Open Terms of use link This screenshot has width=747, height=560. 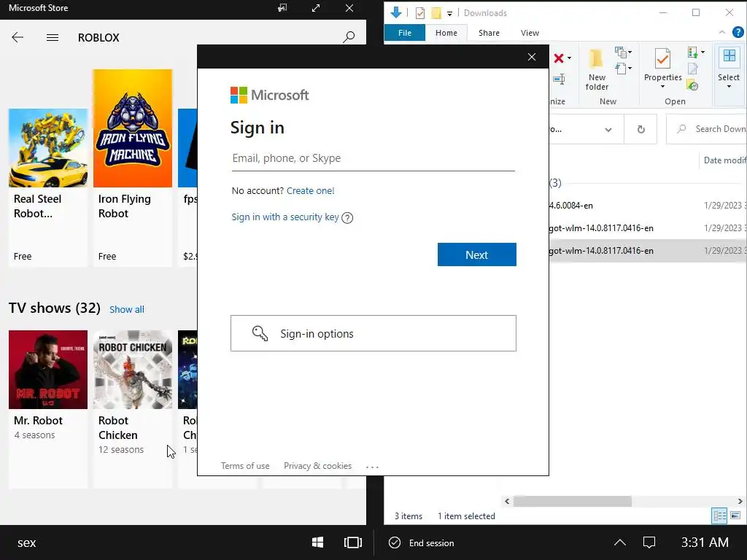coord(245,466)
